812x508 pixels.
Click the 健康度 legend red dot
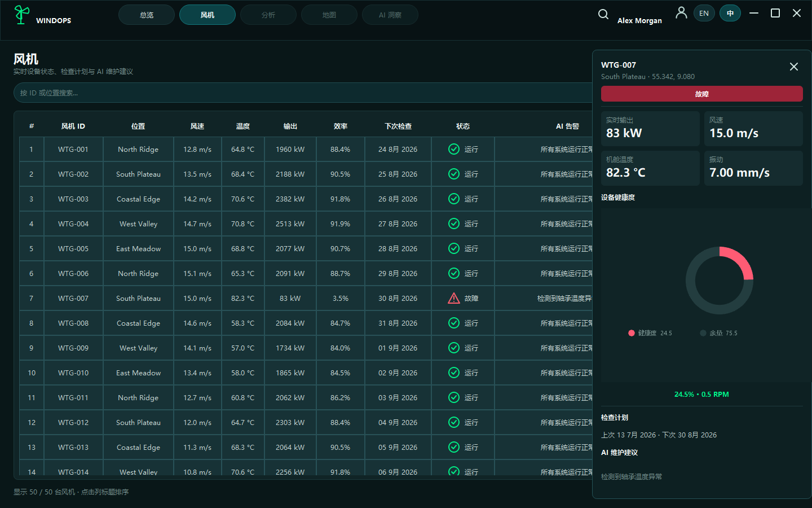632,333
